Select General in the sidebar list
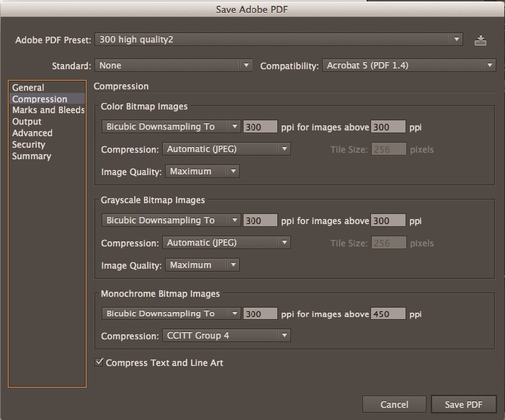The image size is (505, 420). [x=28, y=88]
